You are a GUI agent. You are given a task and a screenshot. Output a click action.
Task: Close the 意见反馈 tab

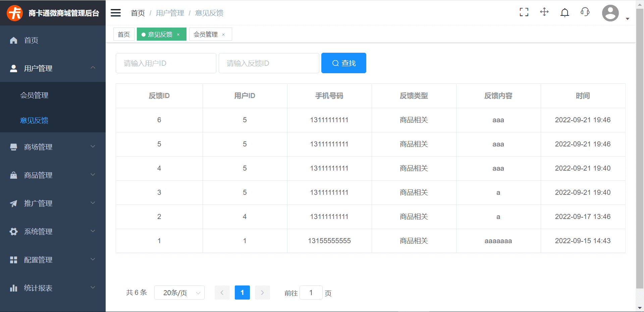click(178, 34)
